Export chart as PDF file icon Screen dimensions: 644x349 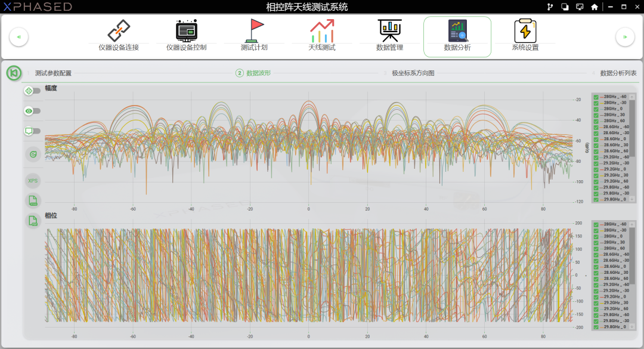(x=33, y=221)
